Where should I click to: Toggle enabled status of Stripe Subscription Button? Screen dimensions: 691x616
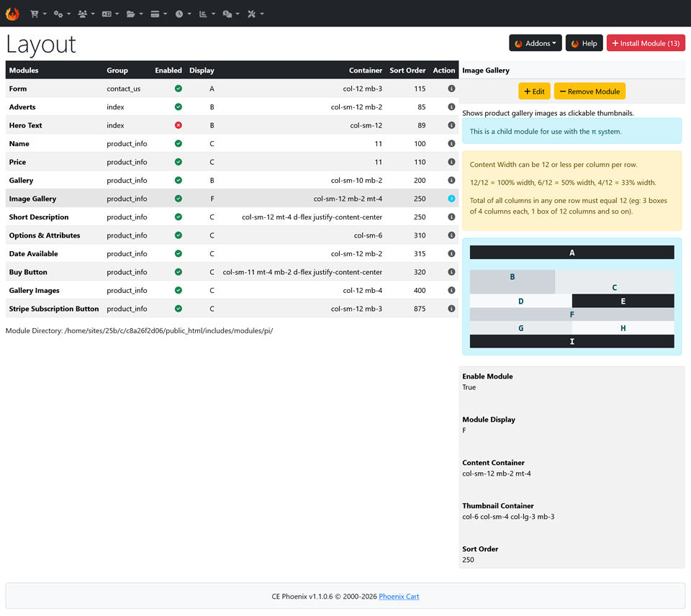tap(178, 309)
